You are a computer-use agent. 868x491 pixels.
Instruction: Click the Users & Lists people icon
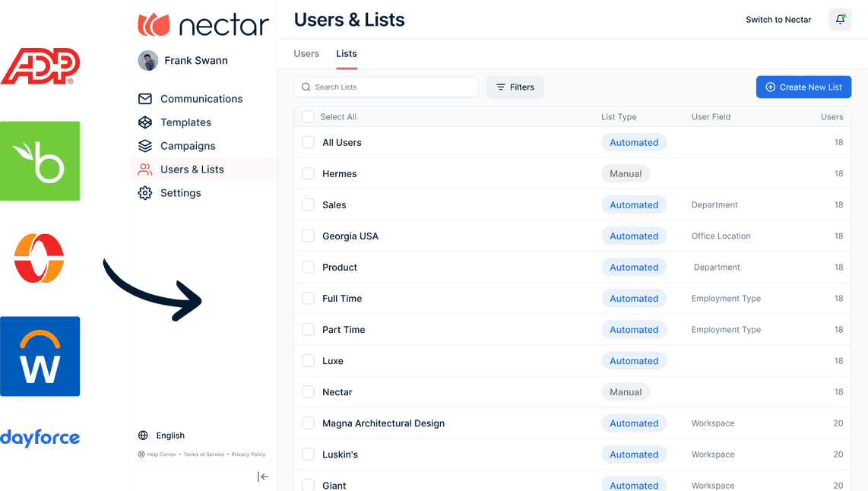pos(145,169)
